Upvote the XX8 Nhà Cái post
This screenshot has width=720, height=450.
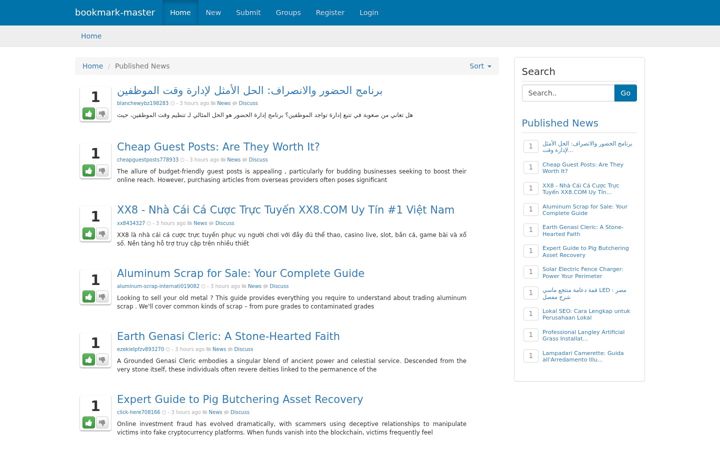89,234
